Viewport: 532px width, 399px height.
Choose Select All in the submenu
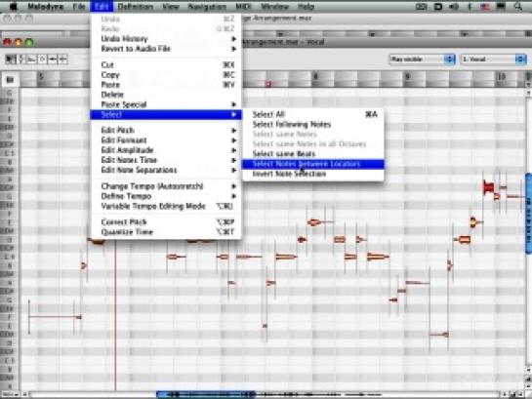click(313, 114)
